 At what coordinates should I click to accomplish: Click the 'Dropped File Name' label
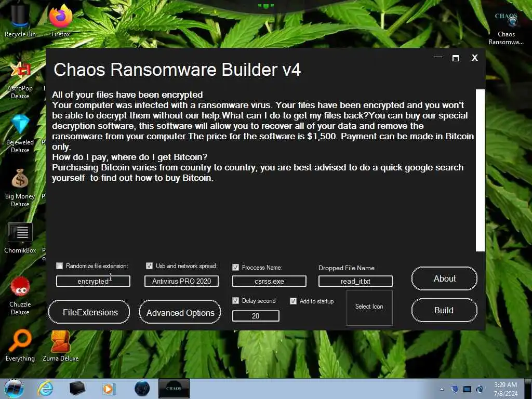(347, 268)
